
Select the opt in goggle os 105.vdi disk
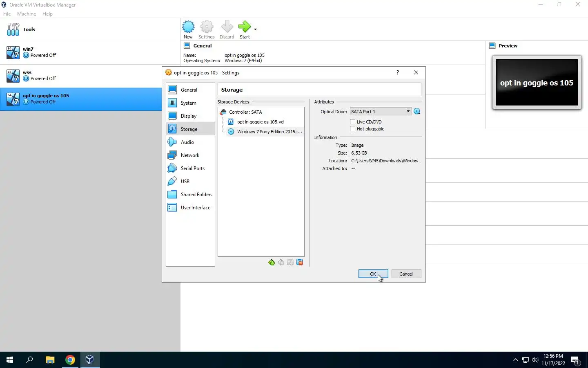point(261,122)
